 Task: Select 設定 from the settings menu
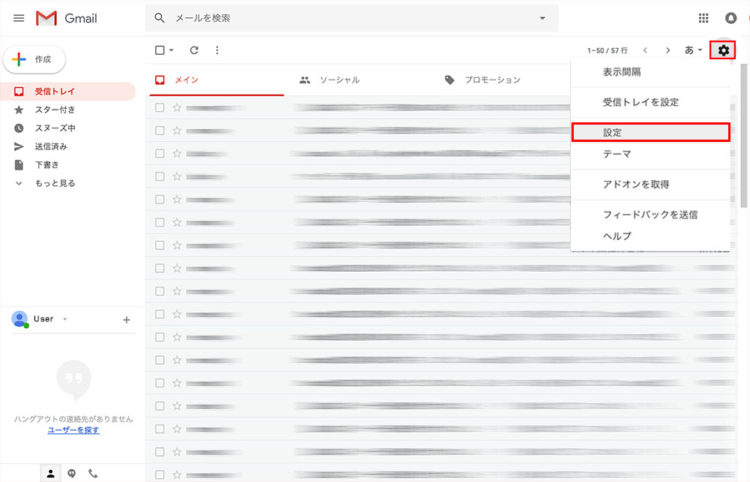point(613,132)
